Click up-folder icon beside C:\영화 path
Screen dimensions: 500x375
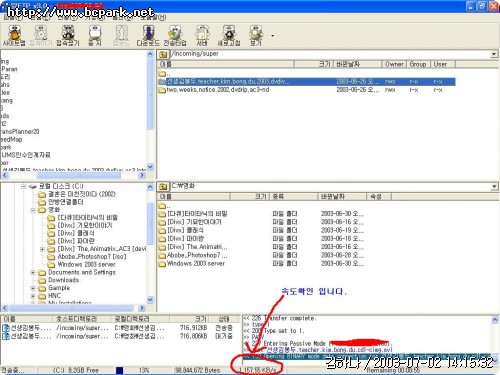point(163,187)
